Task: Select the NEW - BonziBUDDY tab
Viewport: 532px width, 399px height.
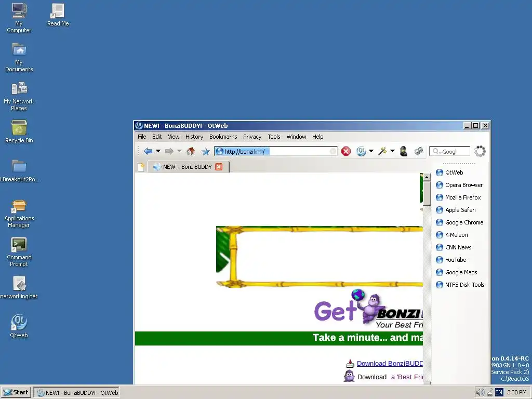Action: [x=187, y=167]
